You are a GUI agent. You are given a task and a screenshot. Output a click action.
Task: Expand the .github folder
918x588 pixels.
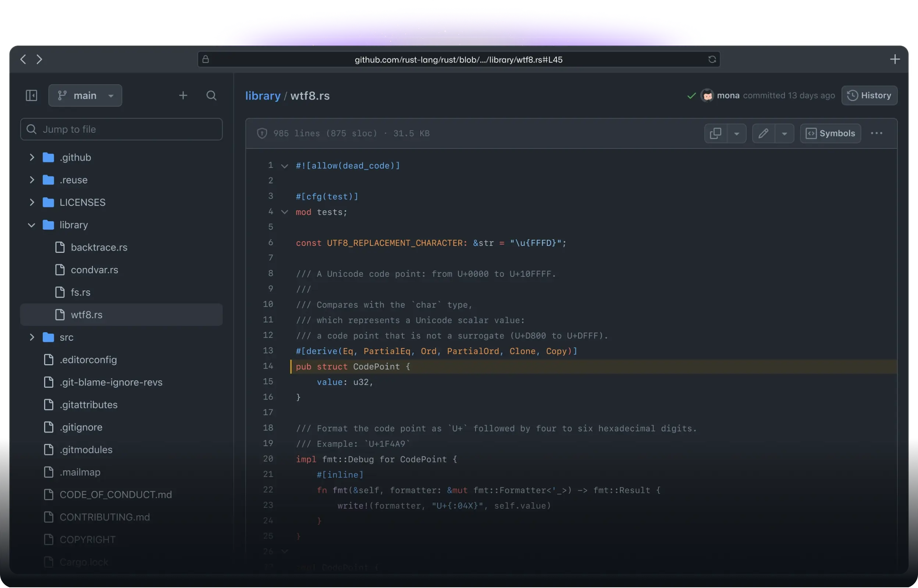(32, 157)
